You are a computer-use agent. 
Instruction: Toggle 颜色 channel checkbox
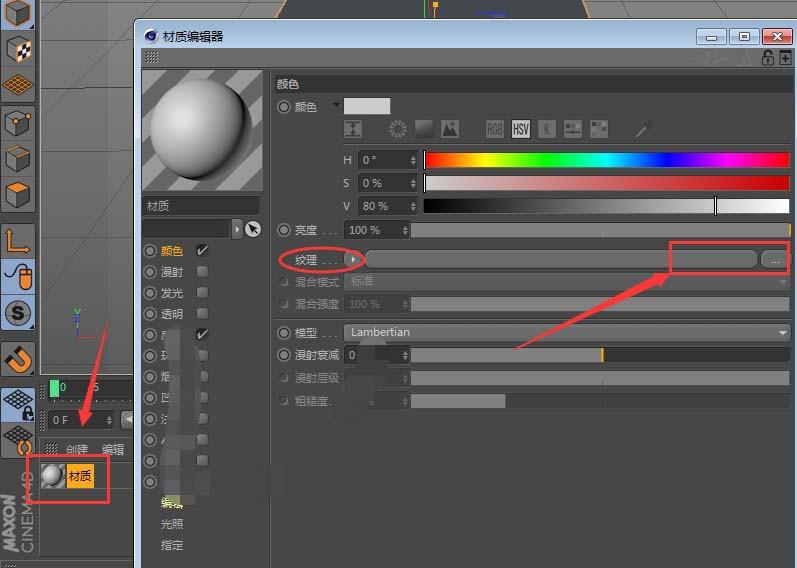202,250
